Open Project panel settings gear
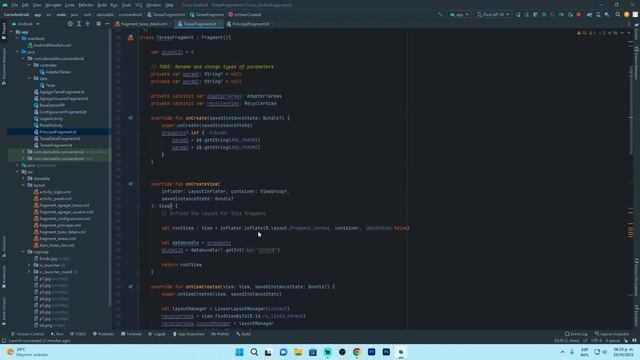640x360 pixels. 98,24
